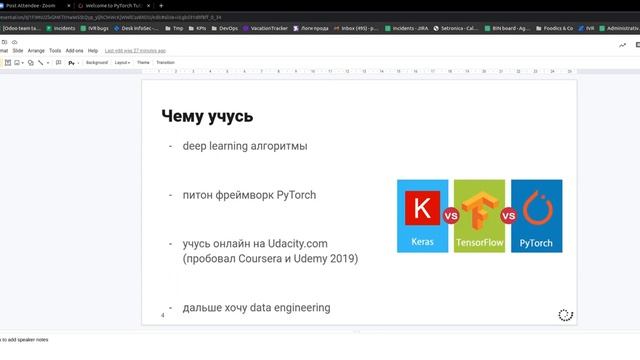
Task: Click the line 'учусь онлайн на Udacity.com'
Action: click(255, 244)
